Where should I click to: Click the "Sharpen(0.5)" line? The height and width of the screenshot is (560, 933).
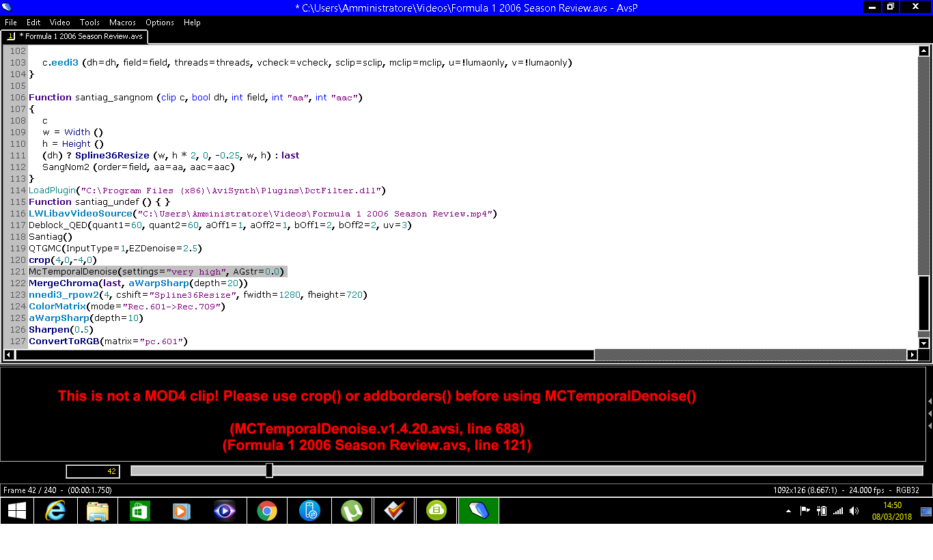click(x=60, y=330)
